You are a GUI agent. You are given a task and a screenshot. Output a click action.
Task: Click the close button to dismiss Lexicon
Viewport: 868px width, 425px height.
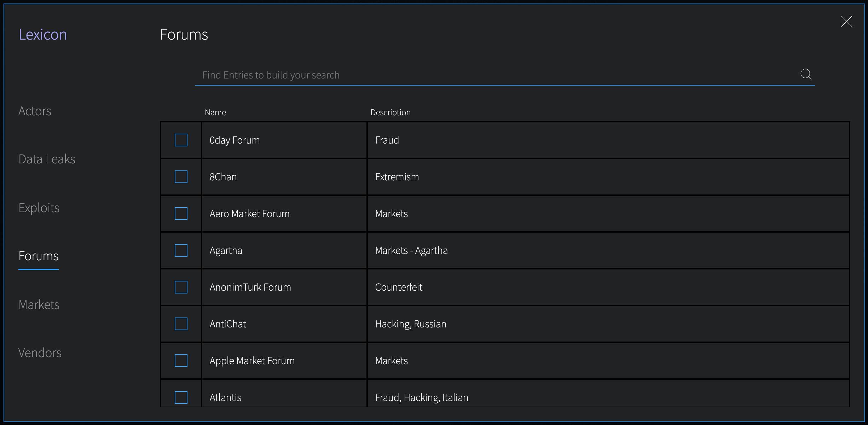846,21
